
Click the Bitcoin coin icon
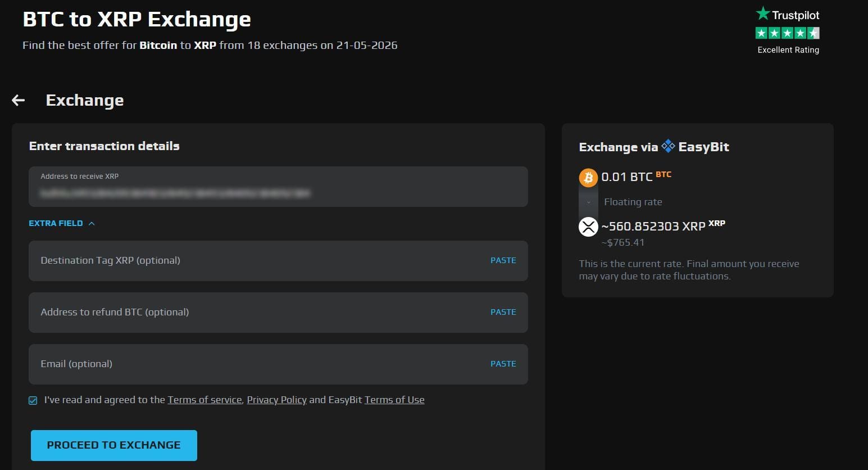(x=588, y=178)
